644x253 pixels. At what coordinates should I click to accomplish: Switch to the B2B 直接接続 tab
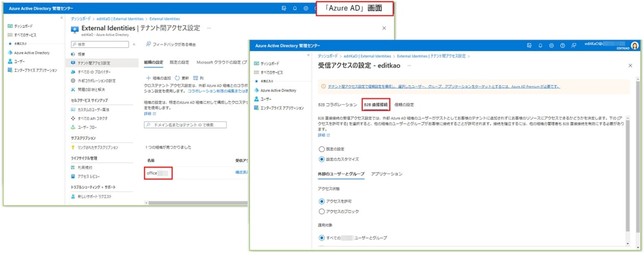[x=376, y=104]
